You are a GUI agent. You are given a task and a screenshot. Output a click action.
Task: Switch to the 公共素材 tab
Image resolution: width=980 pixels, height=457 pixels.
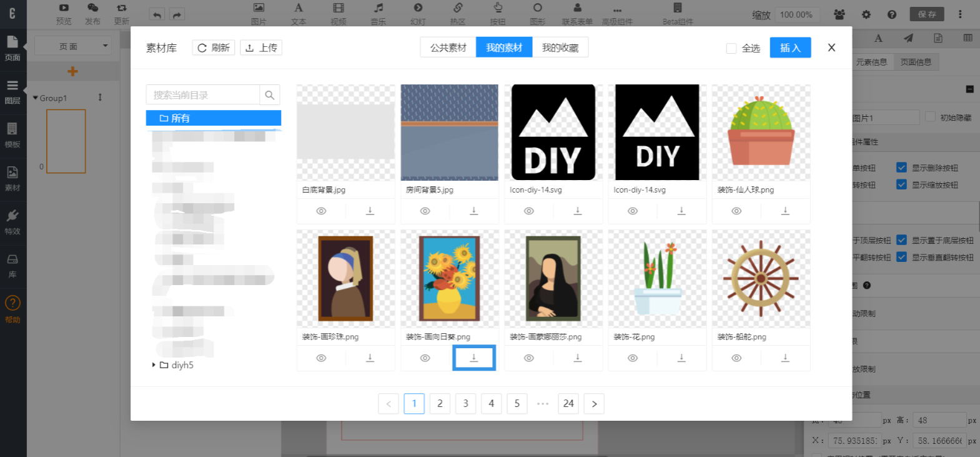pos(448,48)
